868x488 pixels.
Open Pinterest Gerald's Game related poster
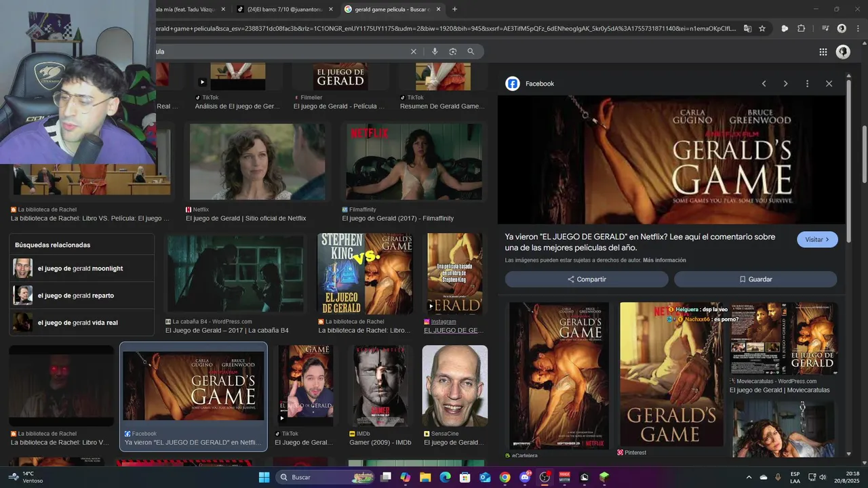coord(671,373)
